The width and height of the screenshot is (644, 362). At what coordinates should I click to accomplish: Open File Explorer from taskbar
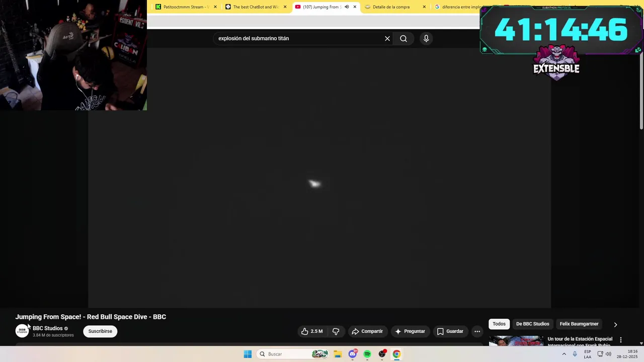(x=338, y=354)
